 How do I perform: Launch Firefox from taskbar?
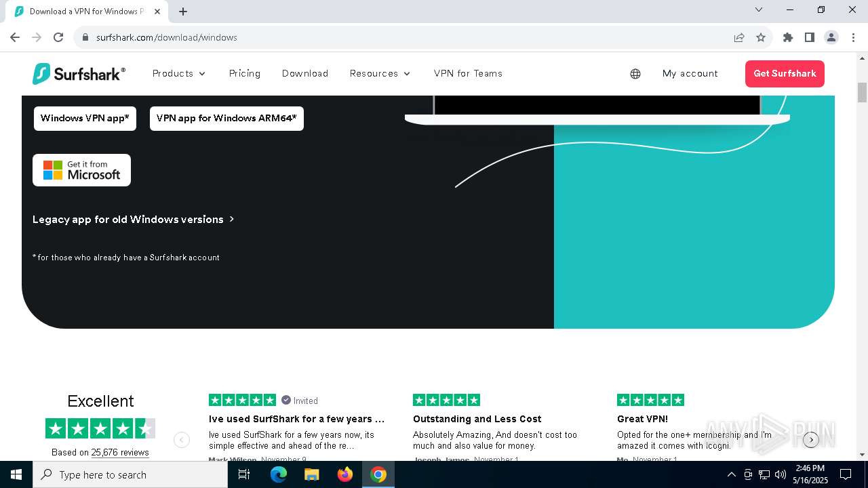[345, 474]
